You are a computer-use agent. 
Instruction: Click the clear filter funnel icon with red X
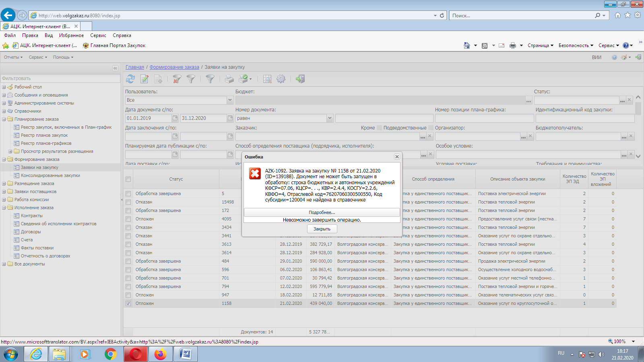[177, 79]
